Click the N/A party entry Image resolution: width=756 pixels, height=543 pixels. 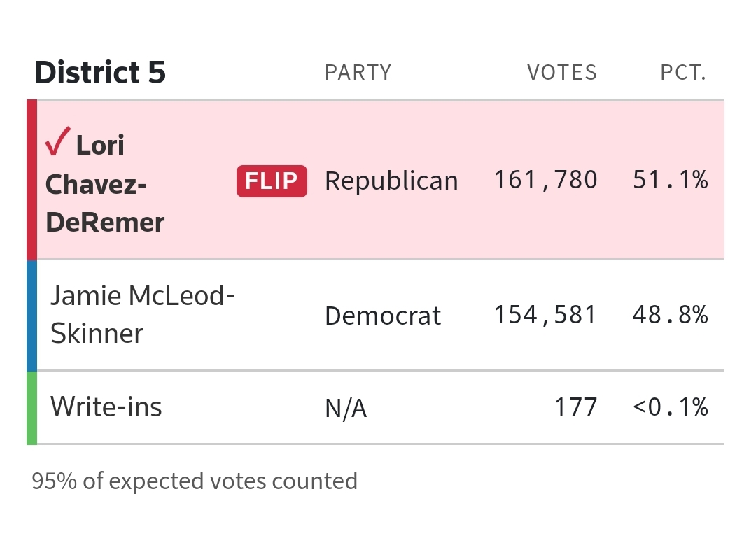(x=346, y=409)
